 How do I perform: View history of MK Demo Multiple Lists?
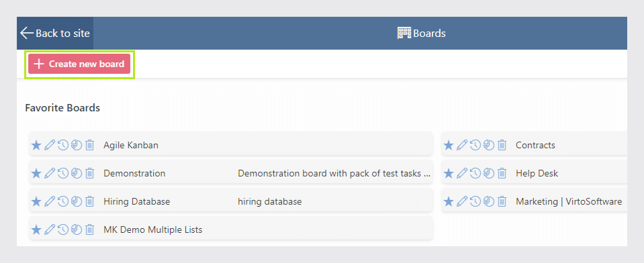63,229
